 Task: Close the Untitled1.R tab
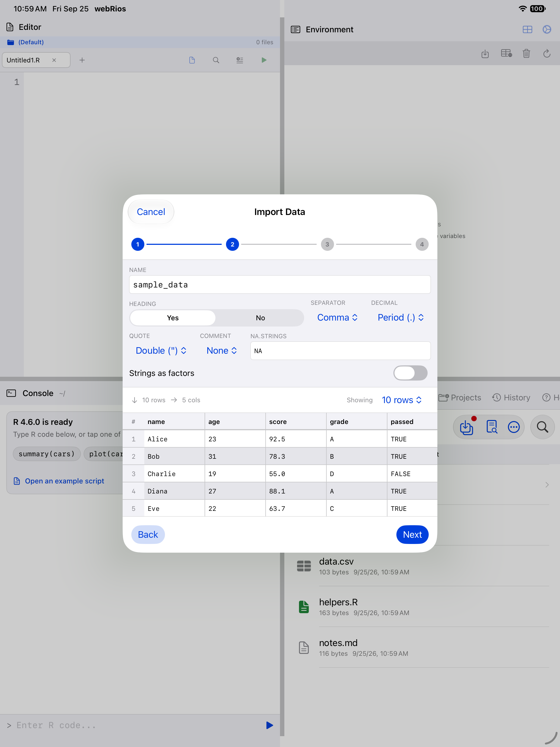point(54,60)
